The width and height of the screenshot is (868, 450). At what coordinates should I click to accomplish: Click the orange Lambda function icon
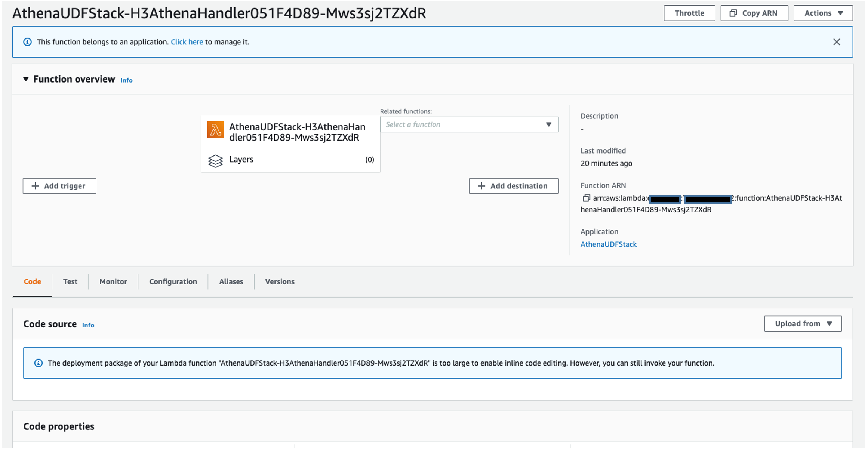click(x=215, y=130)
